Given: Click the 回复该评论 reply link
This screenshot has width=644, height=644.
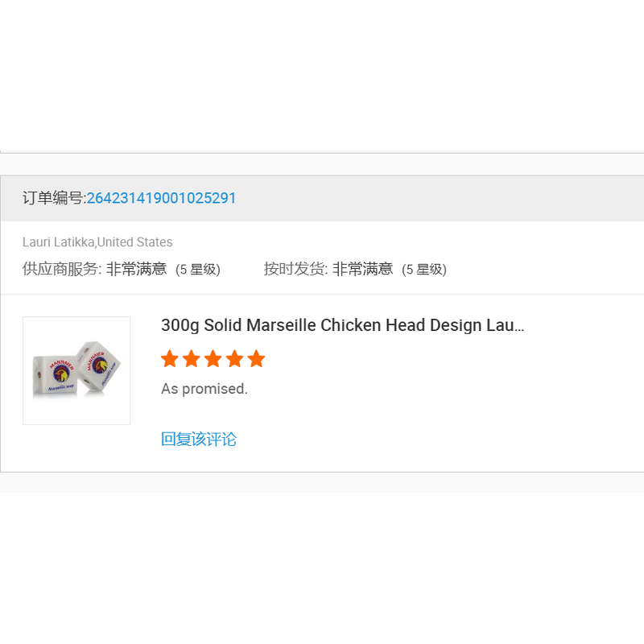Looking at the screenshot, I should (199, 439).
